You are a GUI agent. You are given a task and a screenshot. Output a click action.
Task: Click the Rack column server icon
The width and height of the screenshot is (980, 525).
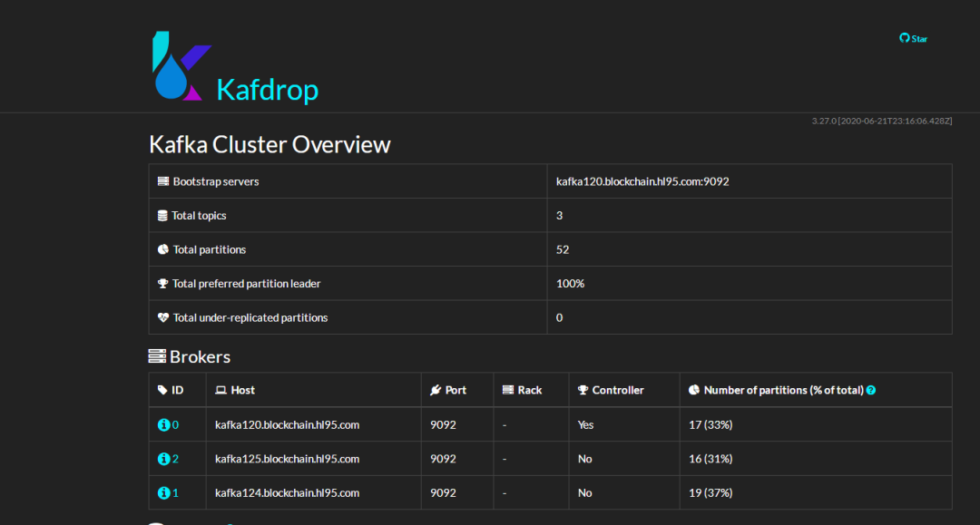coord(508,390)
